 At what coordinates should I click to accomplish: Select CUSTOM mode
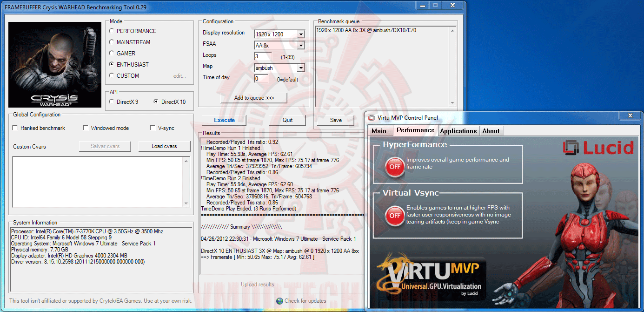tap(124, 76)
